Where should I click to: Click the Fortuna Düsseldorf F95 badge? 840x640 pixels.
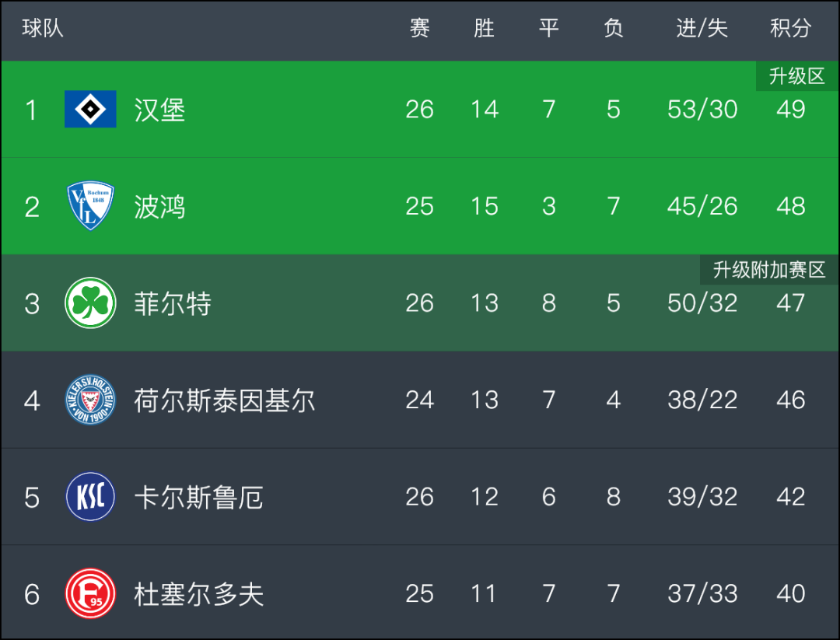[x=90, y=593]
